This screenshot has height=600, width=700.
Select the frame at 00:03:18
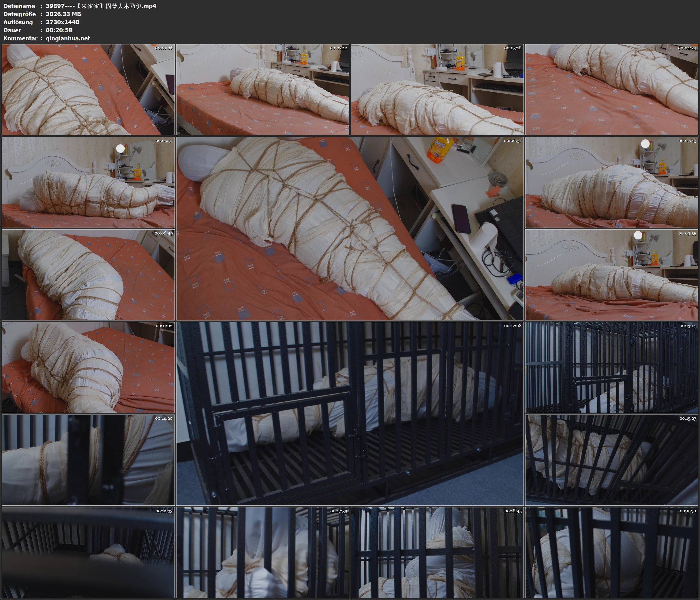[437, 90]
